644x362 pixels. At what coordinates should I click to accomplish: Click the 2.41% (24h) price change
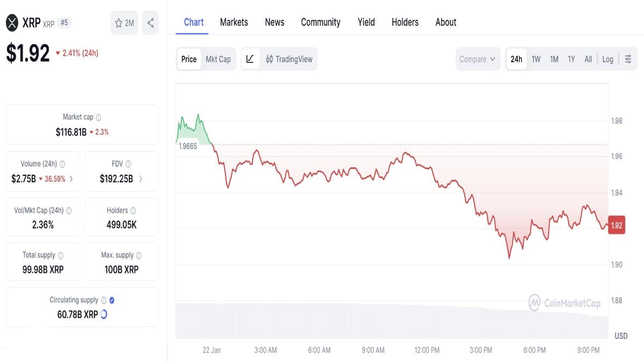coord(77,53)
